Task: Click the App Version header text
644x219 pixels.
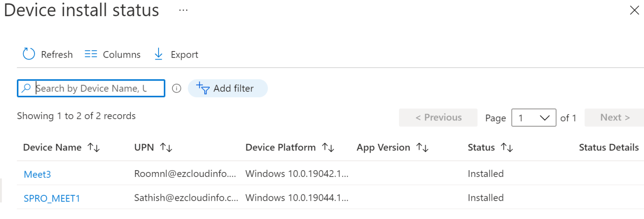Action: tap(383, 147)
